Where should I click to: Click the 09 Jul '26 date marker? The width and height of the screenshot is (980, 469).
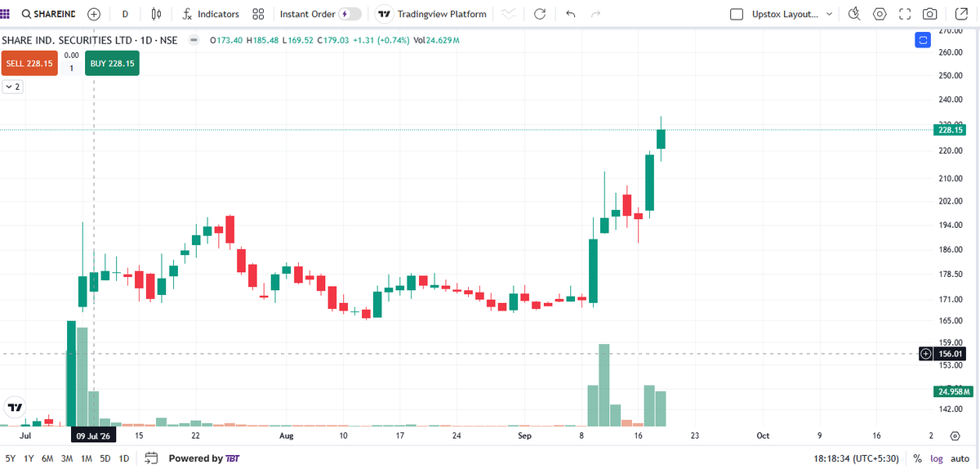[x=94, y=436]
